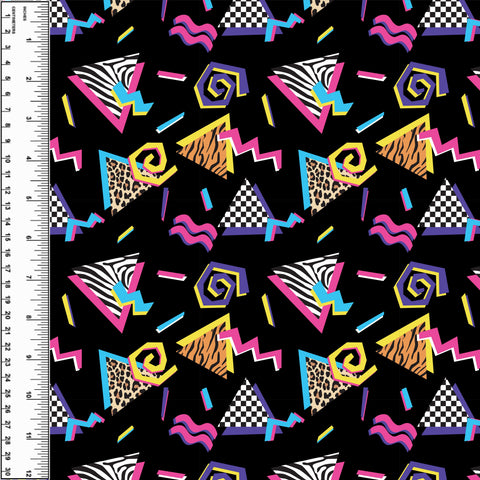480x480 pixels.
Task: Click the 22 centimeter number on ruler
Action: [7, 347]
